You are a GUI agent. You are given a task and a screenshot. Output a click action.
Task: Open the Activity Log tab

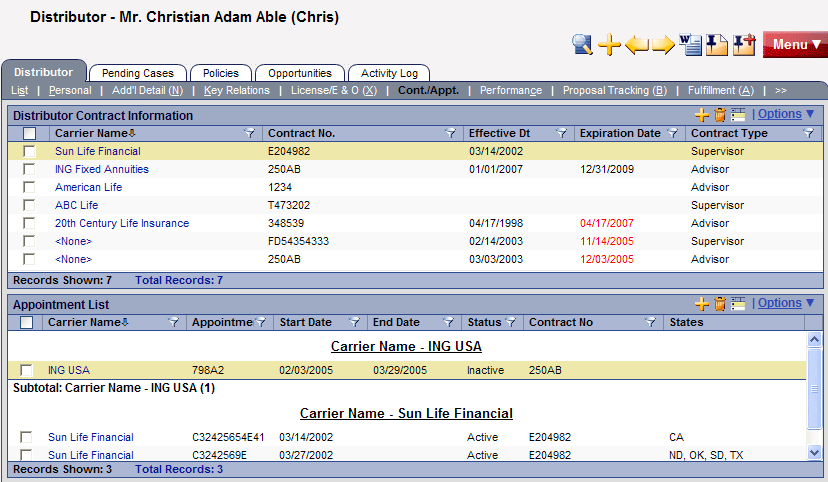point(389,73)
